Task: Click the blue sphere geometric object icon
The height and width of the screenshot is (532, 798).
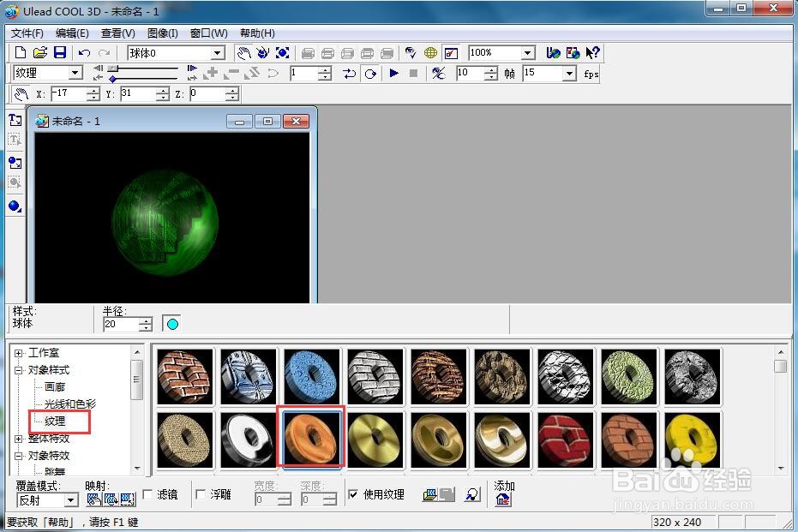Action: (15, 206)
